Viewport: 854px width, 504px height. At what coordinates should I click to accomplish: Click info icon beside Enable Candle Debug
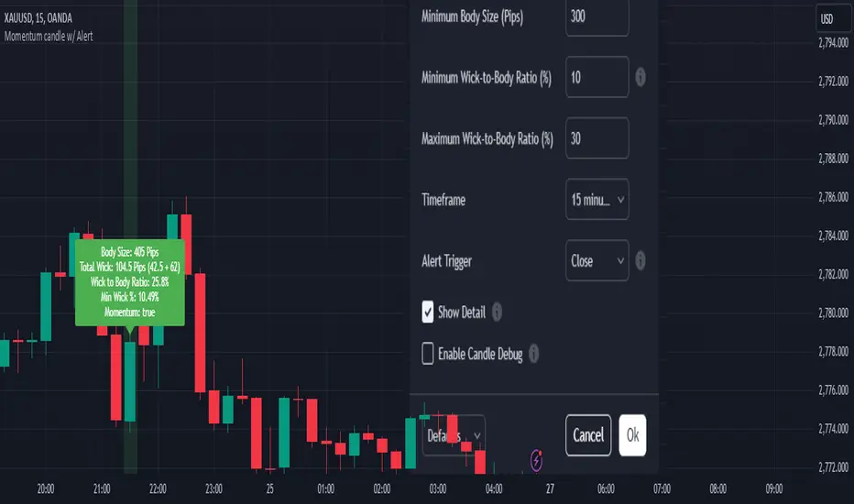(x=533, y=354)
